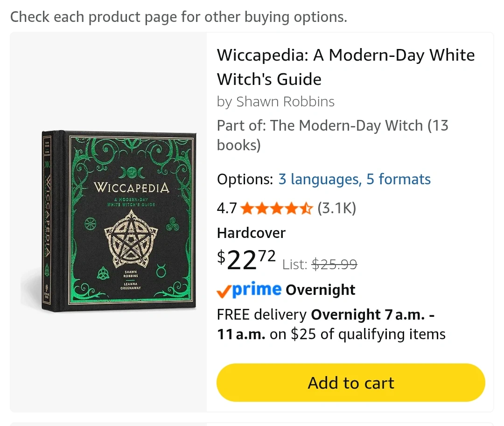Click the 'Check each product page' notice
The width and height of the screenshot is (504, 426).
tap(179, 17)
